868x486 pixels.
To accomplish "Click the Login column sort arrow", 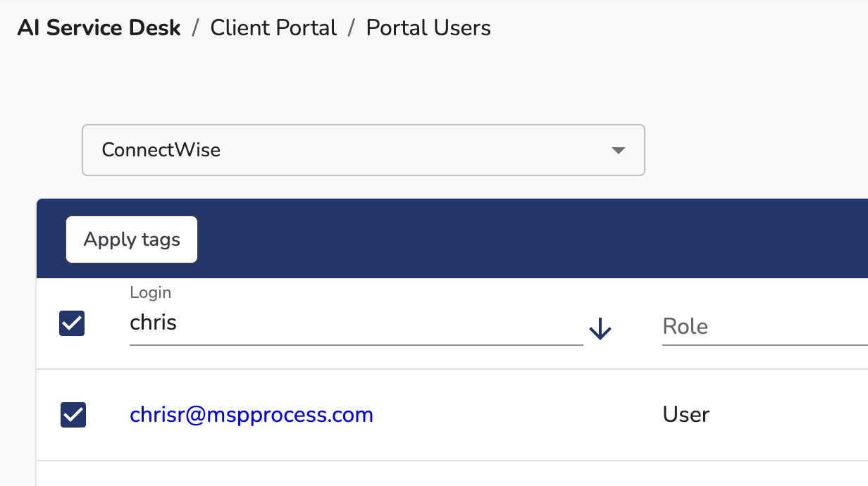I will [600, 328].
